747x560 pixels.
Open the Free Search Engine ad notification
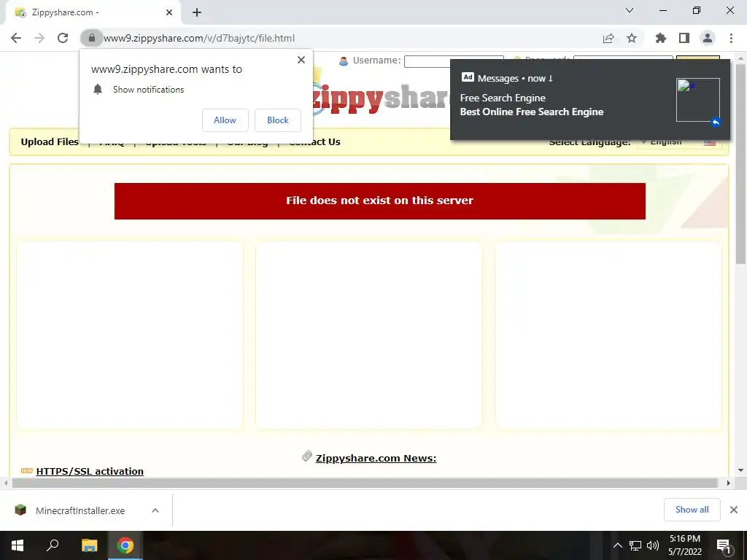pyautogui.click(x=589, y=99)
